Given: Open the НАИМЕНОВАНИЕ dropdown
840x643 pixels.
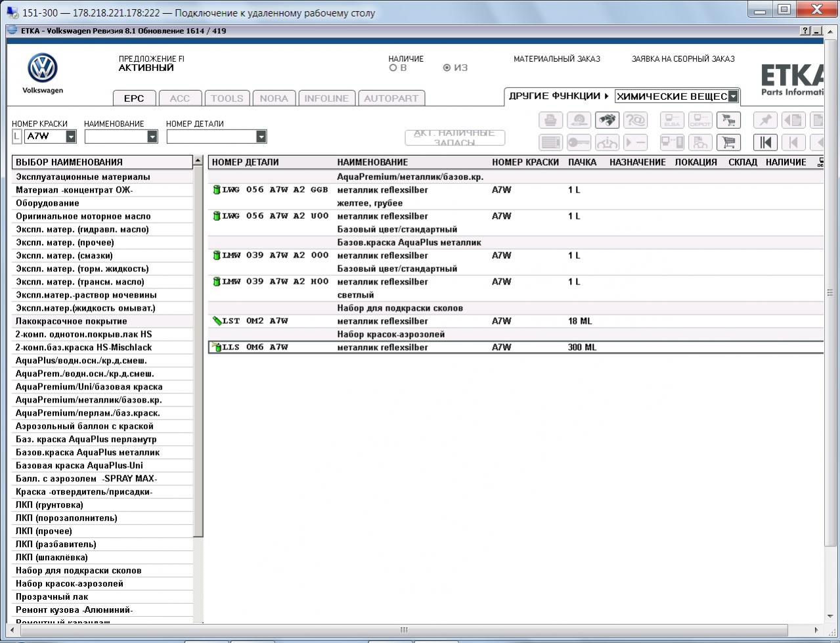Looking at the screenshot, I should 152,137.
